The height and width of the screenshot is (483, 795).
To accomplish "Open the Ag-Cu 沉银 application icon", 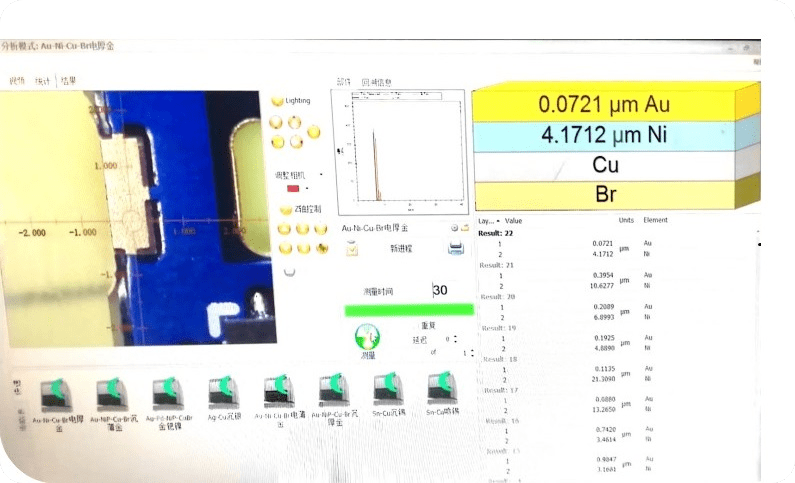I will click(224, 394).
